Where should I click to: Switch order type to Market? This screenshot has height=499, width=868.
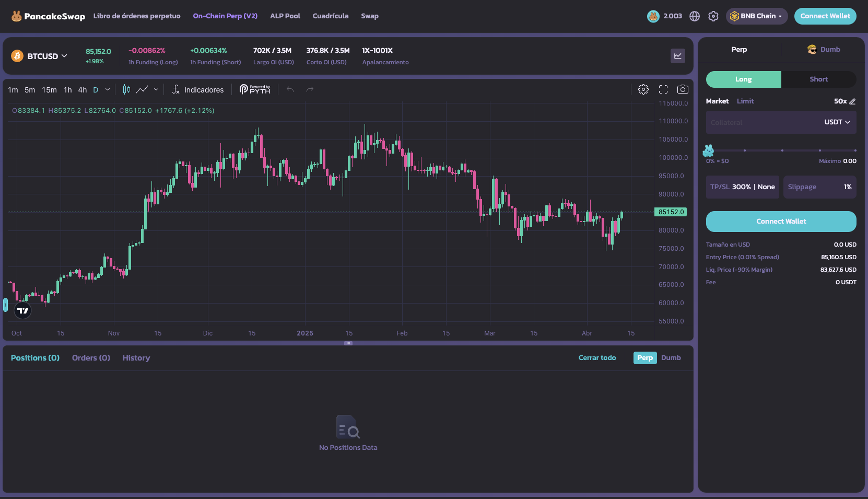[x=717, y=101]
